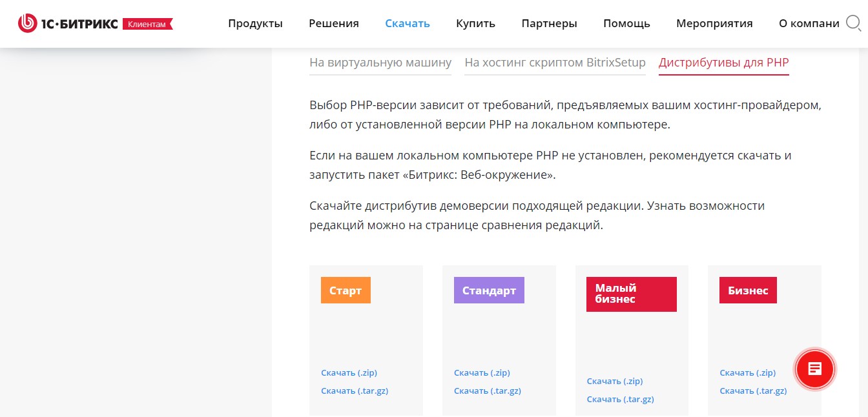This screenshot has height=417, width=868.
Task: Open the Помощь menu
Action: (626, 24)
